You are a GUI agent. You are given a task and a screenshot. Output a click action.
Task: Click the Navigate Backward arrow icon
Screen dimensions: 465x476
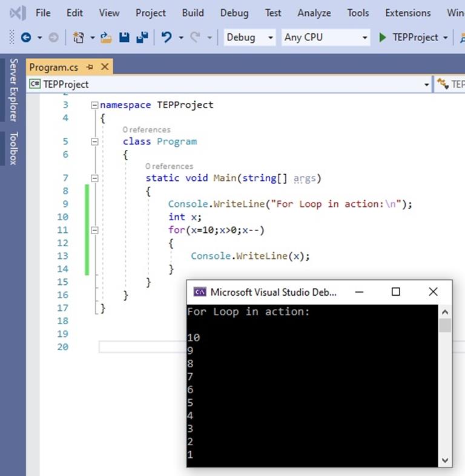pyautogui.click(x=25, y=37)
